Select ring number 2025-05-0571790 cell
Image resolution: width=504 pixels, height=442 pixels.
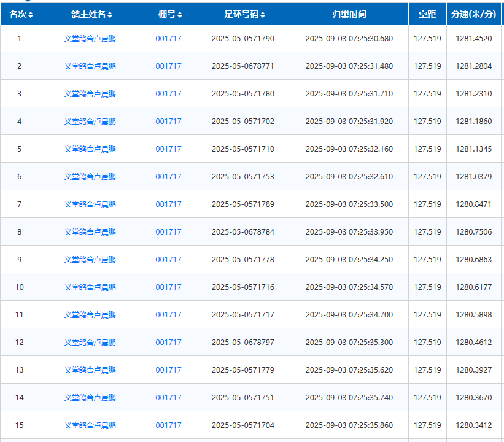point(242,39)
